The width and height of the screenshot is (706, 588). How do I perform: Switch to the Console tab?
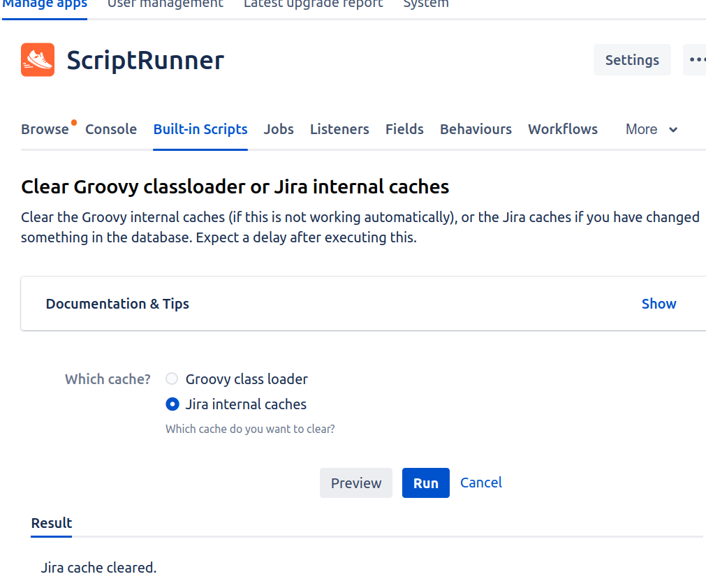[x=111, y=129]
